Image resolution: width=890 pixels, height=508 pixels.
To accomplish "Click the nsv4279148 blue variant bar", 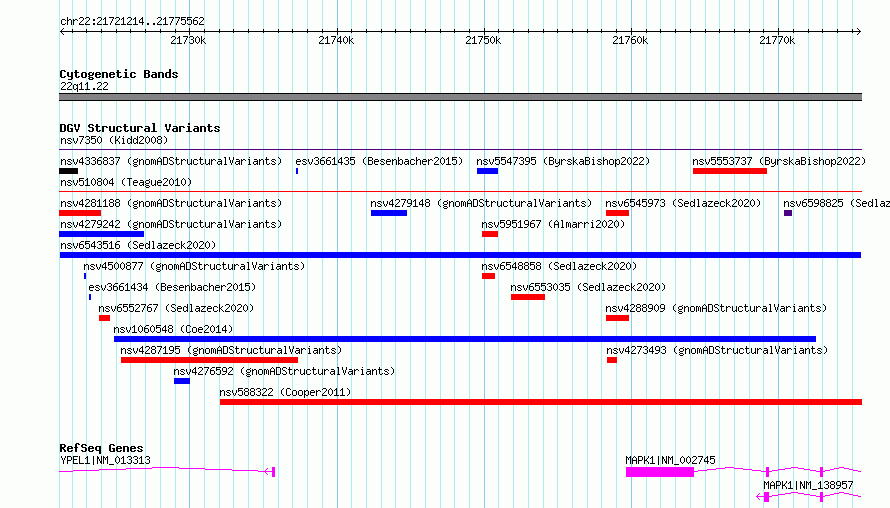I will [x=389, y=213].
